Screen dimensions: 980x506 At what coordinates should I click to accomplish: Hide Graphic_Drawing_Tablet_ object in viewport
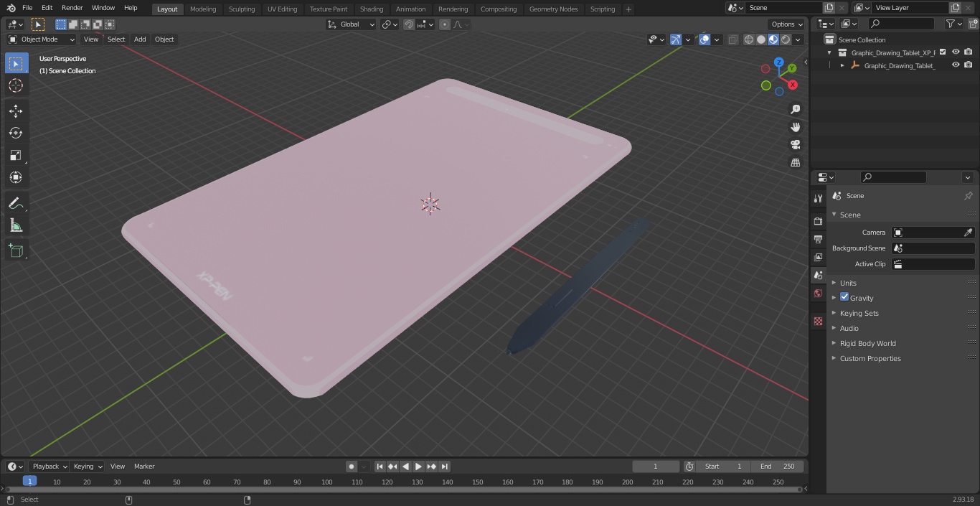[x=956, y=65]
